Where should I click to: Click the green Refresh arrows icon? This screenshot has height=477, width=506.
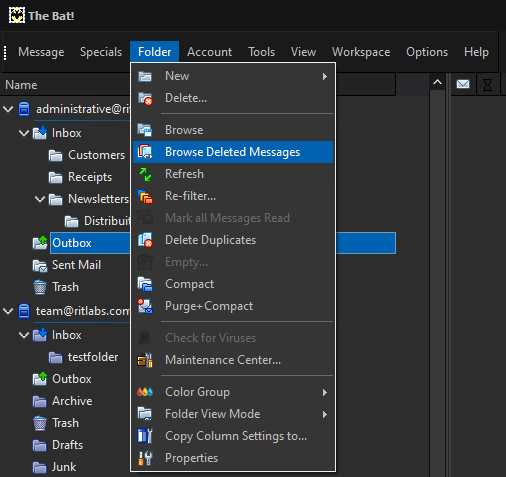[x=145, y=174]
